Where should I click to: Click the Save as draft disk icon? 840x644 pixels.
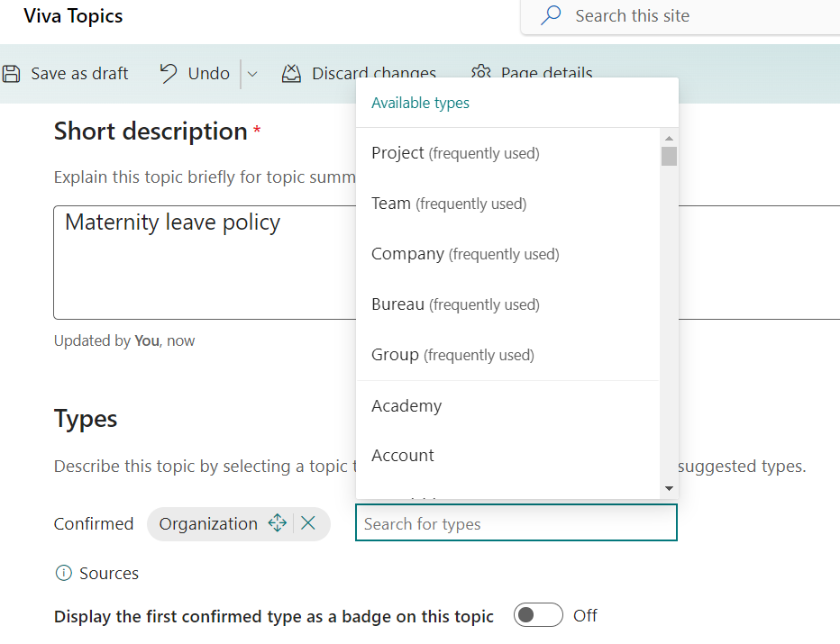click(11, 73)
